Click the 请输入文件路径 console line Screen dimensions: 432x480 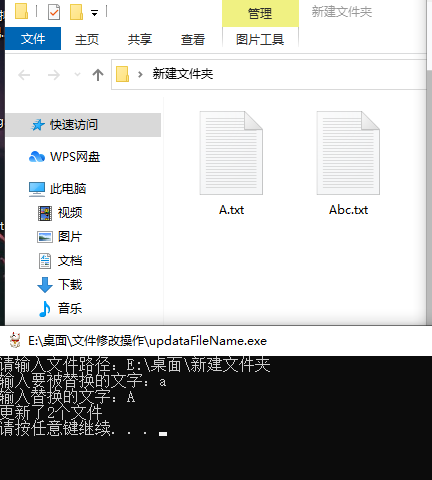pos(135,364)
